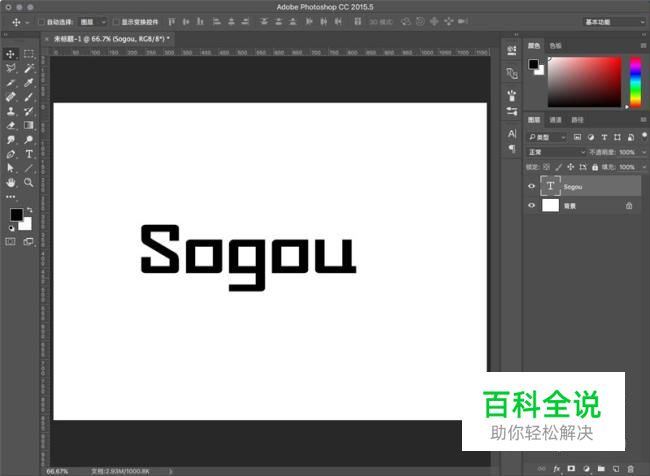Hide the Sogou text layer
The image size is (650, 476).
(x=532, y=186)
